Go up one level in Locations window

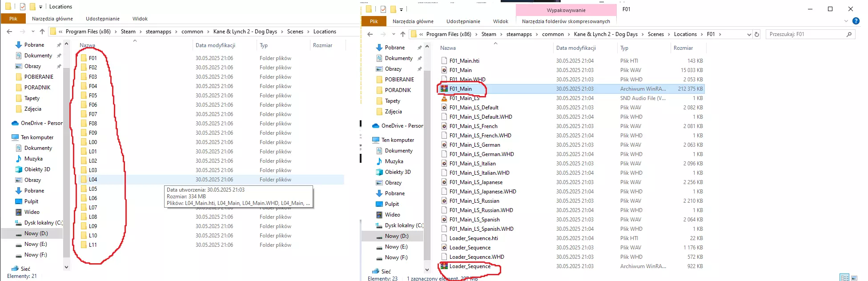[x=42, y=32]
